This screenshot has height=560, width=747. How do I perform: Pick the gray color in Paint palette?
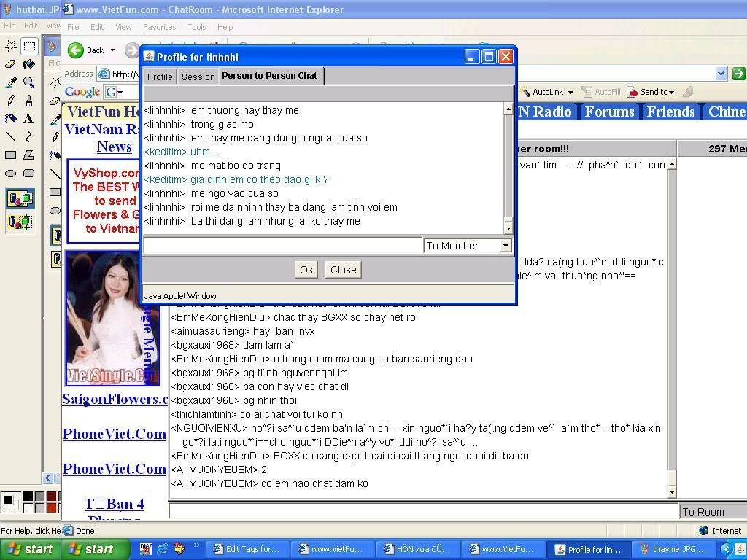coord(39,497)
